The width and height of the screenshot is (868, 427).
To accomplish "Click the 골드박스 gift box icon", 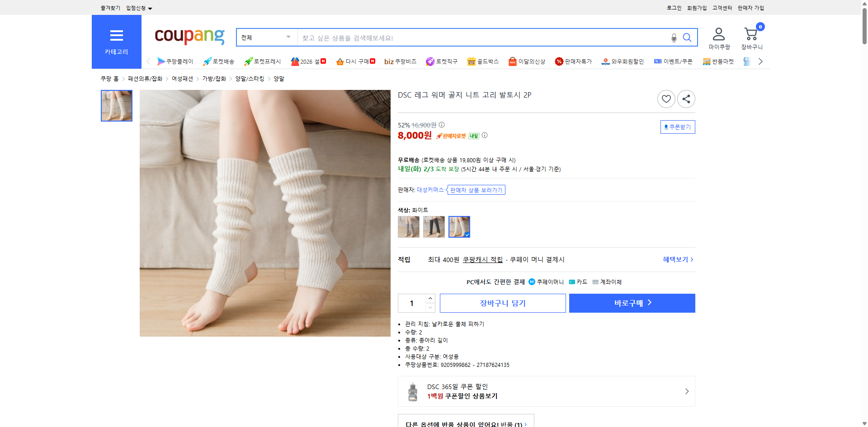I will (471, 61).
